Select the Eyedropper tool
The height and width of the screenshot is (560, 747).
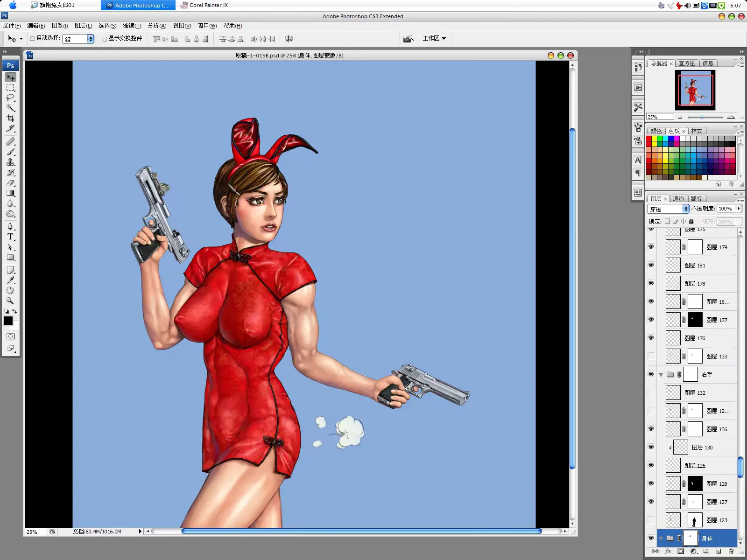(10, 280)
